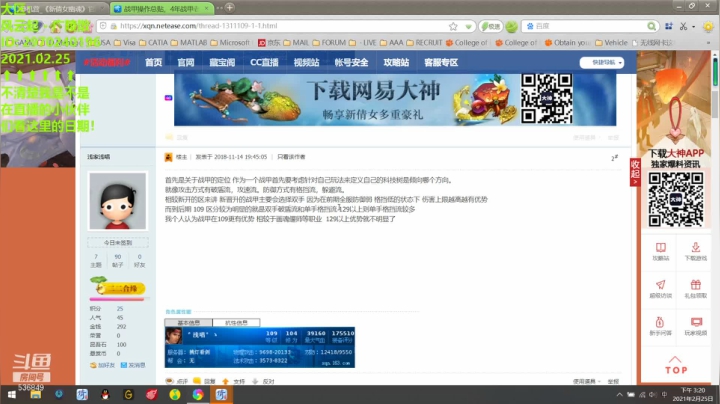This screenshot has height=404, width=720.
Task: Click the 2# floor number link
Action: pos(614,157)
